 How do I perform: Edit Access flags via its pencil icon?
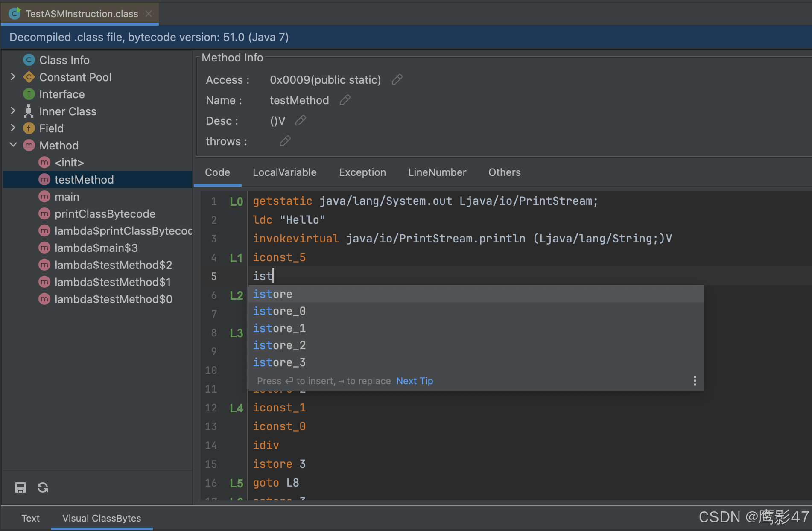[397, 79]
